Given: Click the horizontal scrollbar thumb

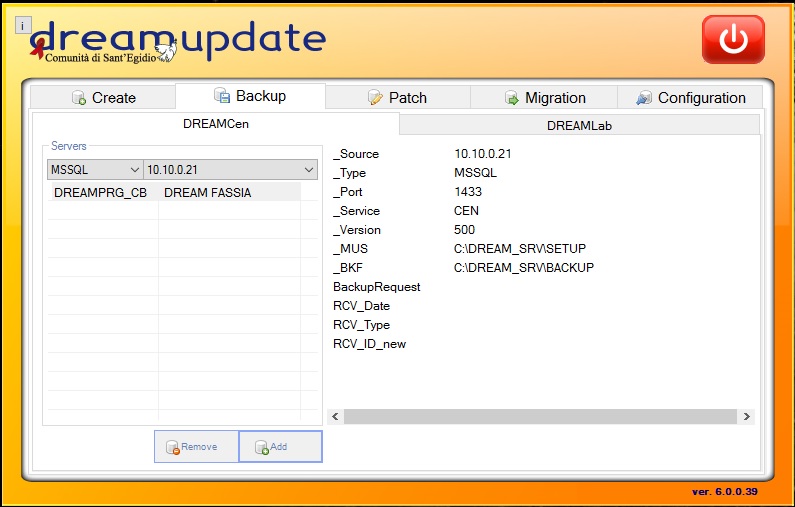Looking at the screenshot, I should pyautogui.click(x=540, y=416).
